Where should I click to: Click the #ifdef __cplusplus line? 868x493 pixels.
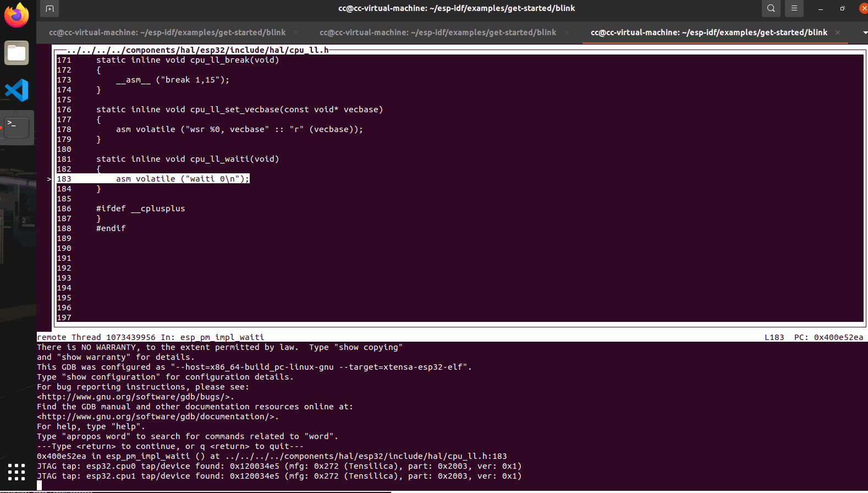[141, 209]
